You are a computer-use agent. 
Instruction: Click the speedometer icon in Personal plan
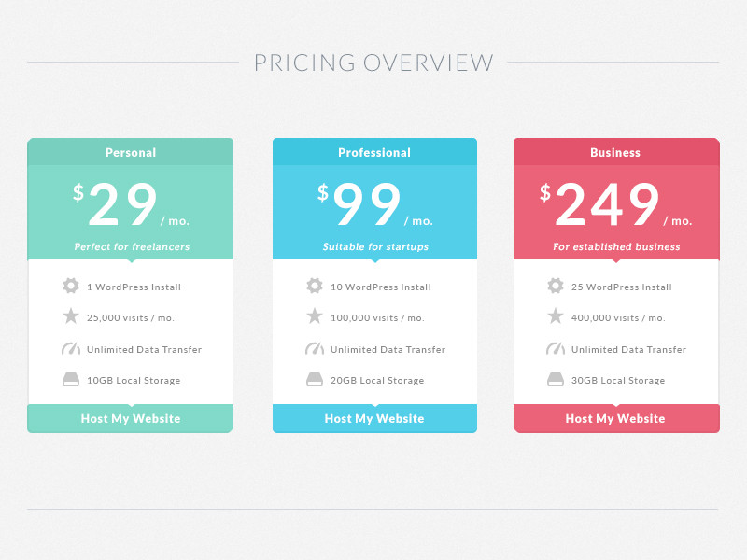click(71, 348)
